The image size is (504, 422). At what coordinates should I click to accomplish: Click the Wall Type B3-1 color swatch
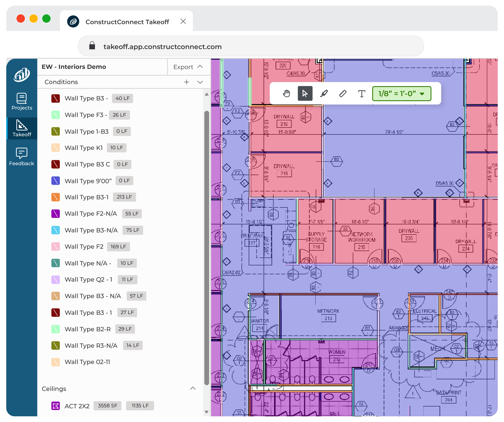pyautogui.click(x=55, y=197)
